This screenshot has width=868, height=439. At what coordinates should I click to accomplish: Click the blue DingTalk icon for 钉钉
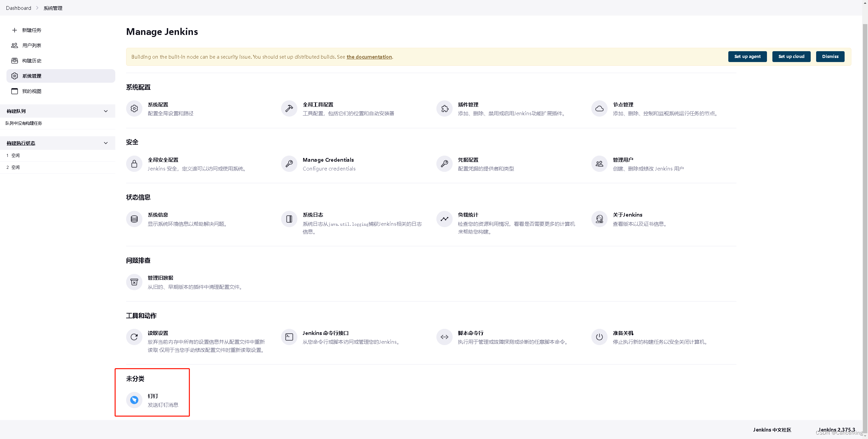click(134, 400)
